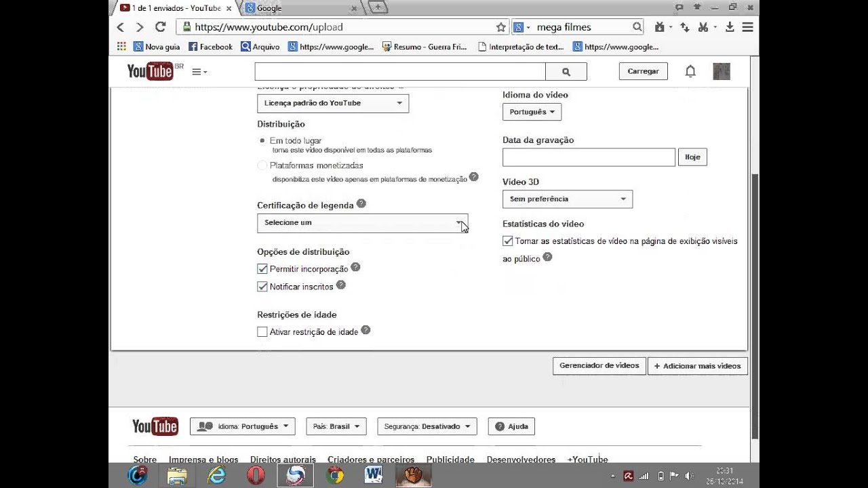
Task: Open the 'Segurança: Desativado' dropdown
Action: point(427,426)
